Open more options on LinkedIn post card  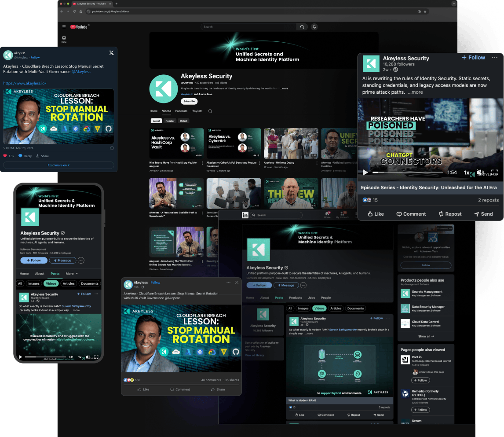click(495, 58)
